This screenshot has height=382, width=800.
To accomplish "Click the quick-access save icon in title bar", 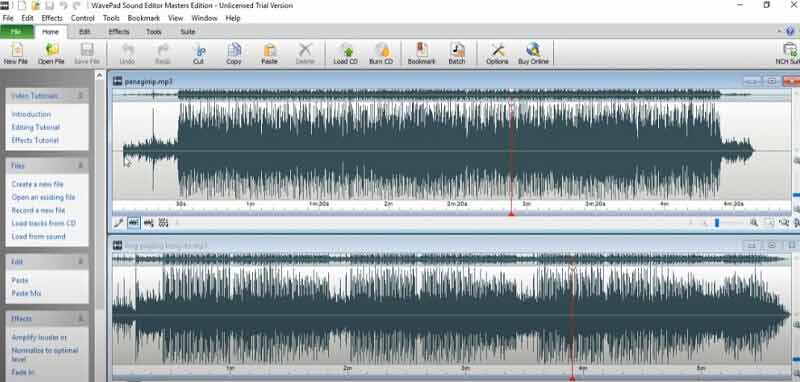I will pos(49,6).
